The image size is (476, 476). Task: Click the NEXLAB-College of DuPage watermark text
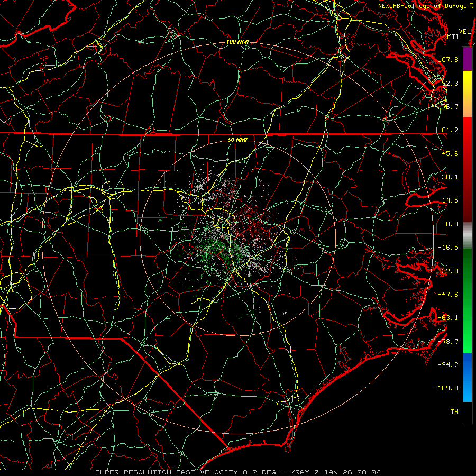[426, 6]
